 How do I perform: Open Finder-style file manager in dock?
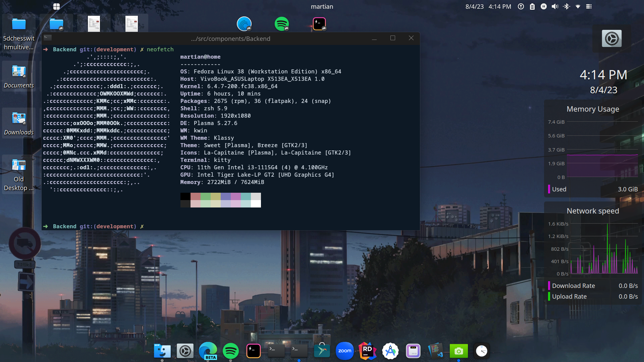click(x=162, y=351)
